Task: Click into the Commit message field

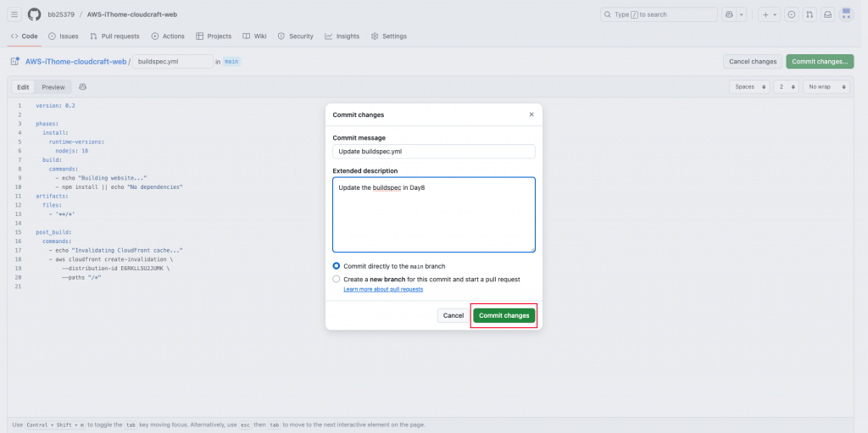Action: (x=433, y=151)
